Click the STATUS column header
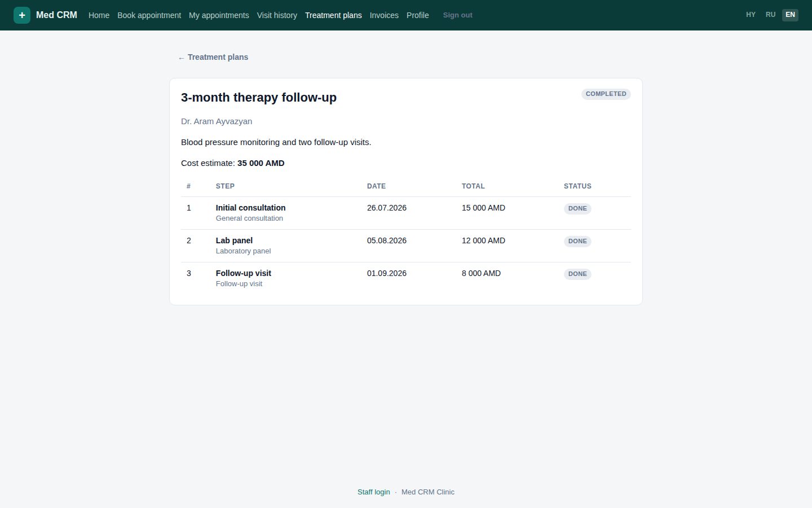The width and height of the screenshot is (812, 508). [x=577, y=186]
